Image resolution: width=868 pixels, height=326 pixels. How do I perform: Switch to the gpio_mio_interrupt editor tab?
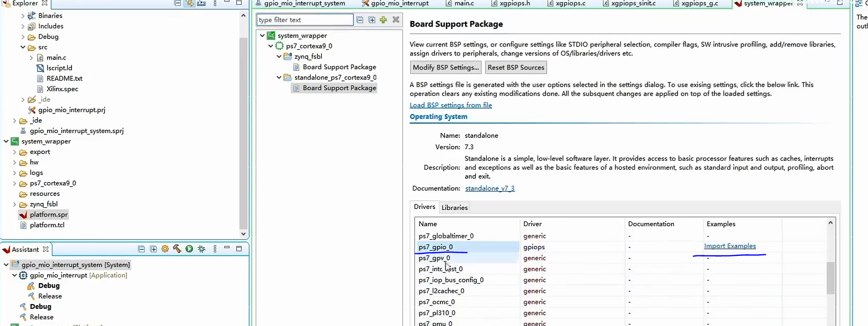pyautogui.click(x=395, y=4)
